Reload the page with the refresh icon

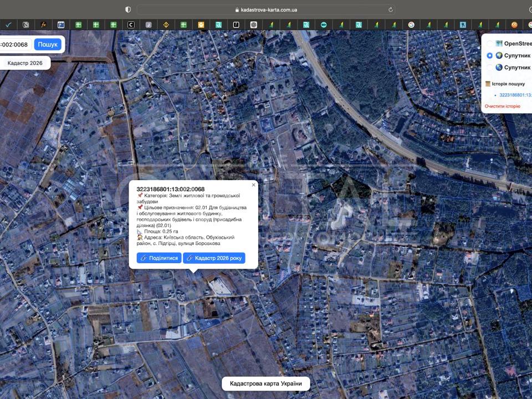pos(391,9)
